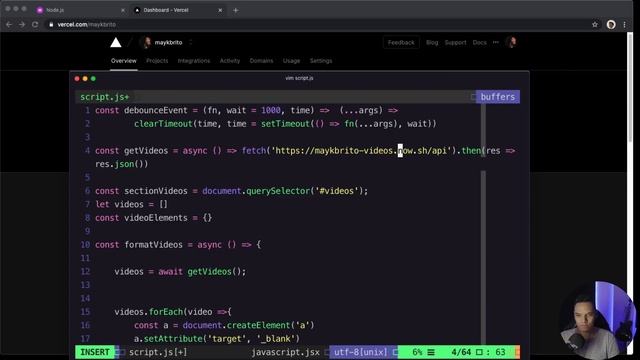
Task: Click the browser forward arrow
Action: coord(22,24)
